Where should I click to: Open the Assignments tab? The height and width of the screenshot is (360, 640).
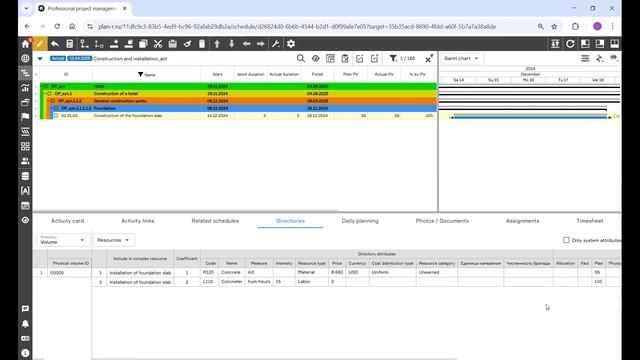(522, 221)
